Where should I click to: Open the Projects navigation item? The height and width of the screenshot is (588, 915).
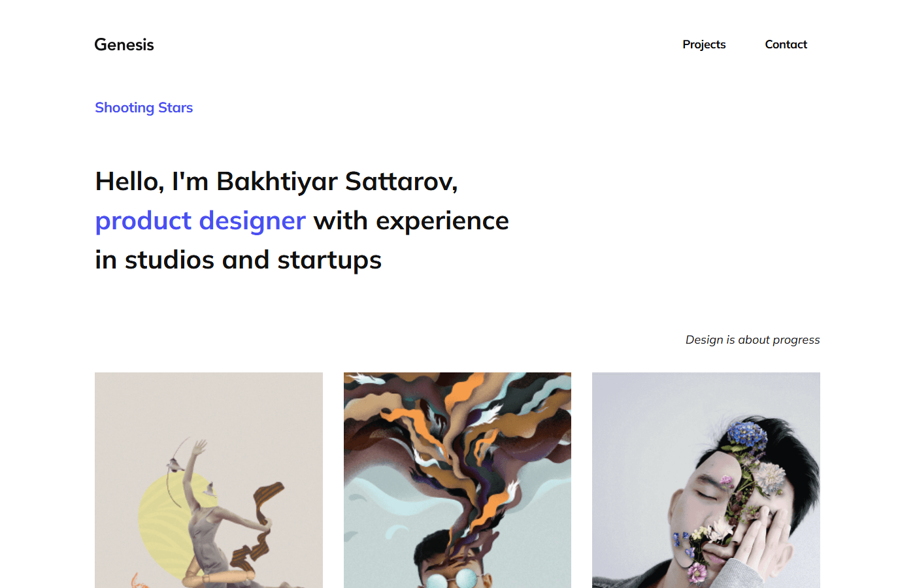tap(704, 44)
